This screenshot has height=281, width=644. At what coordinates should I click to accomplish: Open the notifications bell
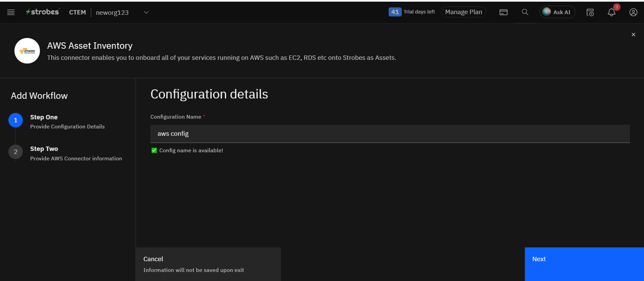click(x=611, y=12)
